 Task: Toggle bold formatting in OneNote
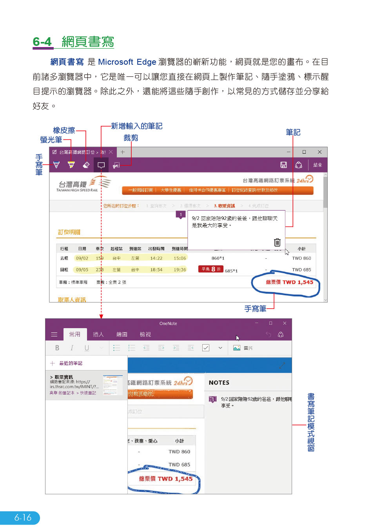pos(57,348)
